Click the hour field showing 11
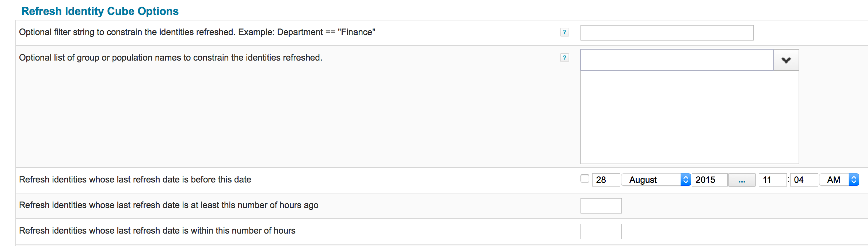Viewport: 868px width, 246px height. (x=772, y=180)
